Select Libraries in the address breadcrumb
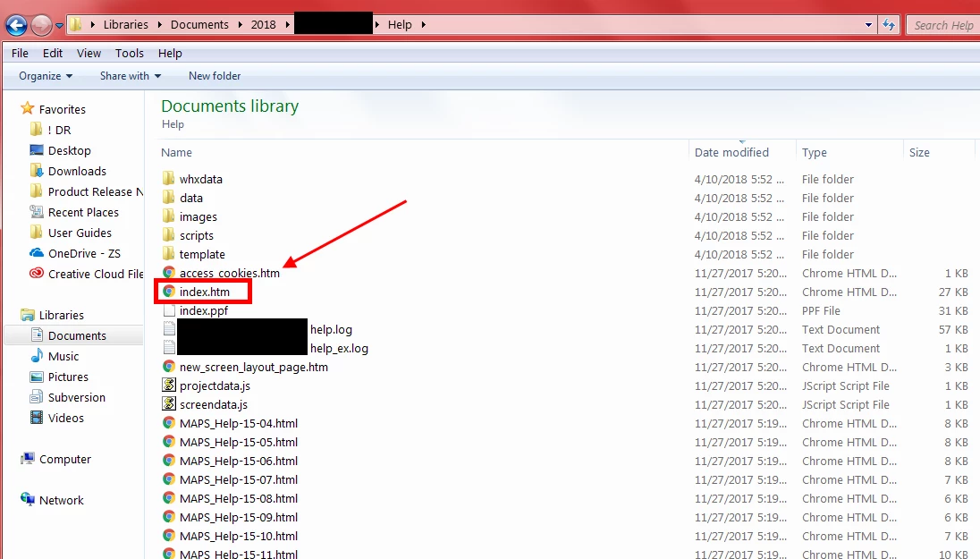980x559 pixels. click(125, 24)
